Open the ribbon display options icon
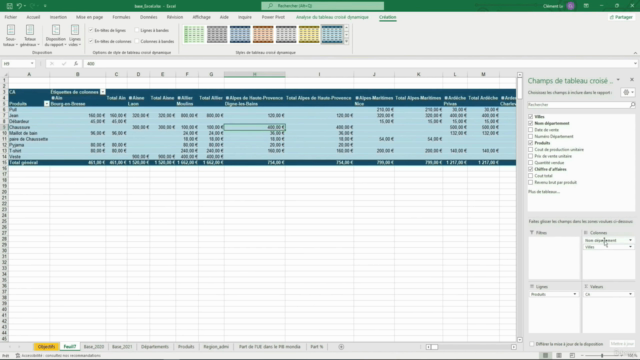Screen dimensions: 640x360 point(586,6)
